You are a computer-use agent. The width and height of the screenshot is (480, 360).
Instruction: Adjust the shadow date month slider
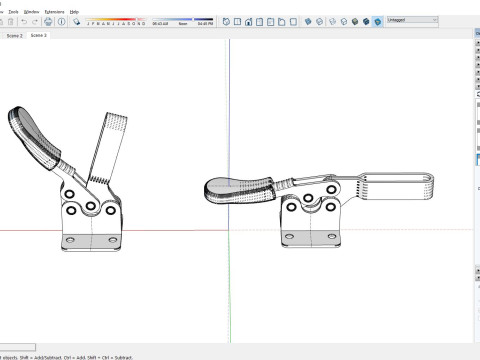coord(115,21)
